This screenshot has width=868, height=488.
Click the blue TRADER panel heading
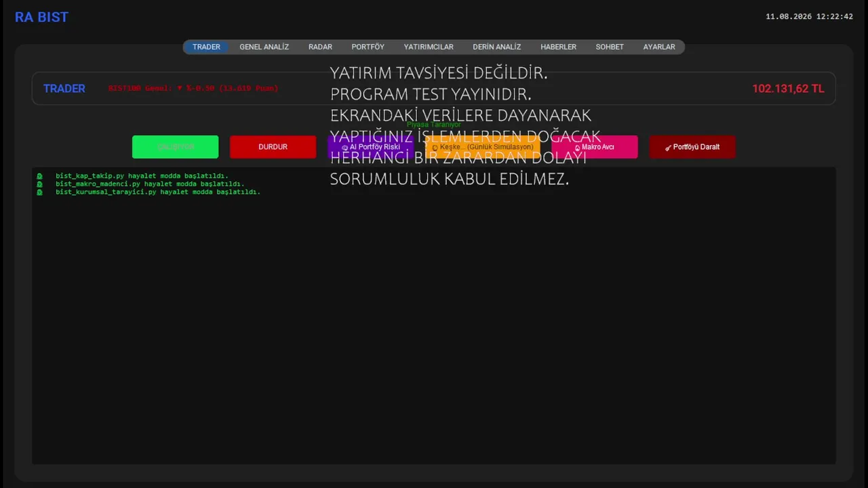tap(64, 88)
